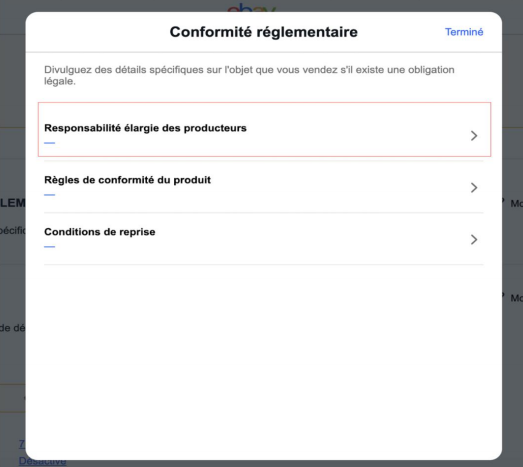
Task: Select the Conditions de reprise label
Action: coord(100,232)
